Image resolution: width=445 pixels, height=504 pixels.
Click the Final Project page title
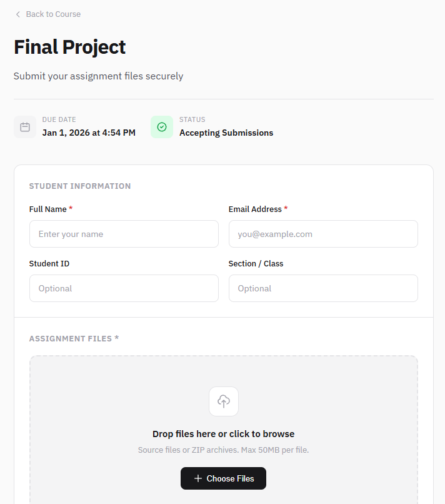click(x=69, y=46)
